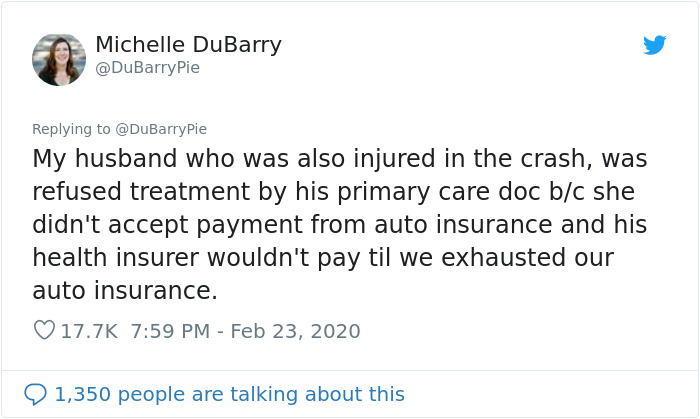
Task: Open "1,350 people are talking about this"
Action: (x=229, y=394)
